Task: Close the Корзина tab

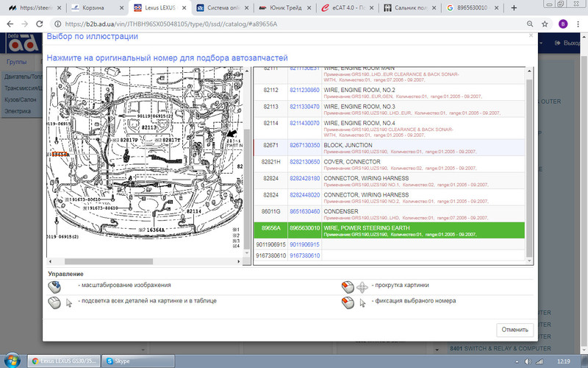Action: 121,8
